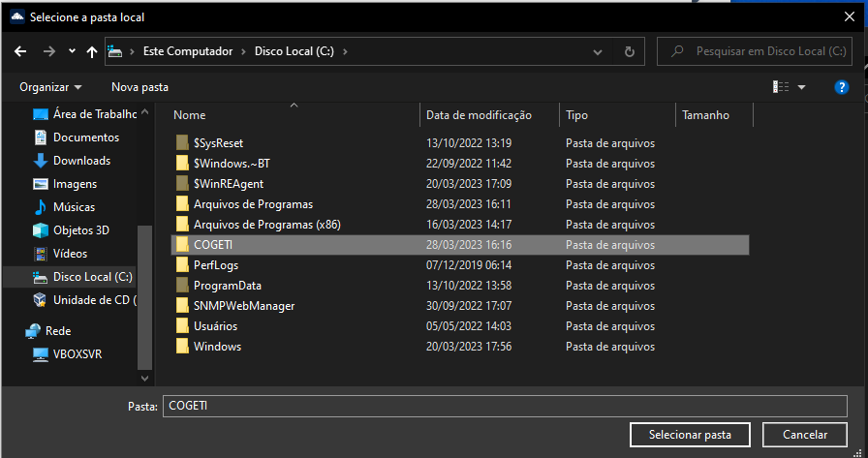Refresh the current folder listing

click(x=629, y=51)
